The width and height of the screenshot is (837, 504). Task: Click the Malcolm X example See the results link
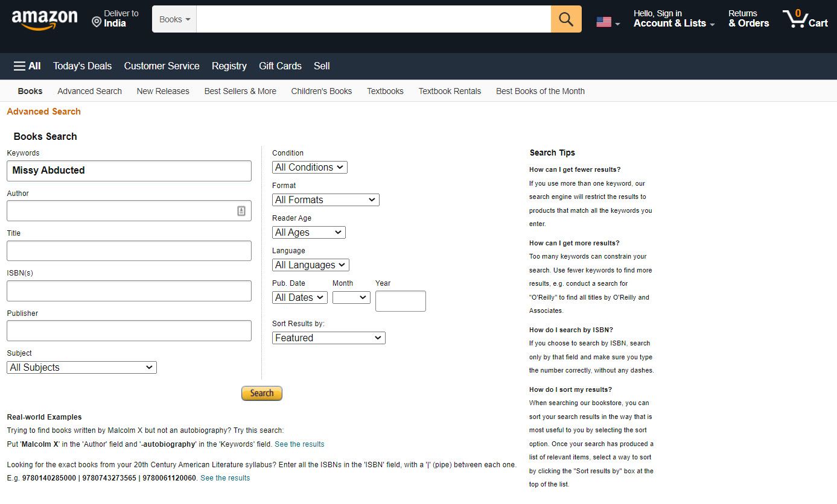pos(299,444)
